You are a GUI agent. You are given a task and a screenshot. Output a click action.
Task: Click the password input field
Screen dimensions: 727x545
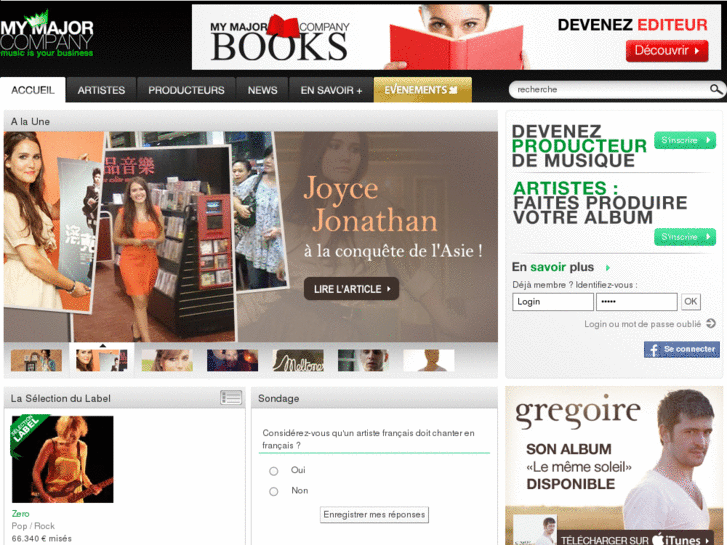tap(637, 301)
